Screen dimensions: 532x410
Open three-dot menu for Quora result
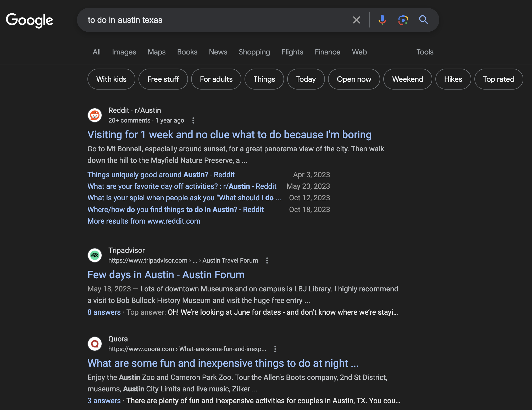(x=275, y=349)
